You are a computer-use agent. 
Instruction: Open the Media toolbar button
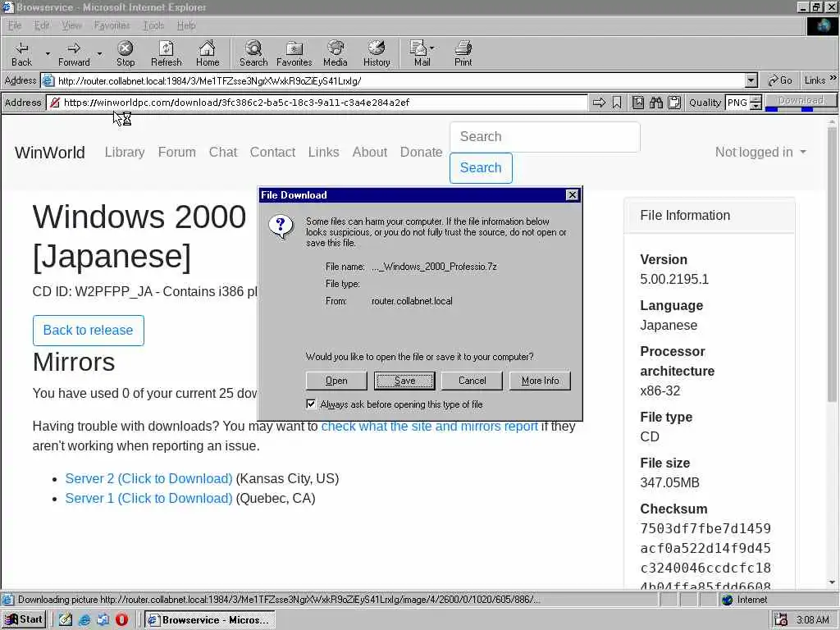point(336,53)
